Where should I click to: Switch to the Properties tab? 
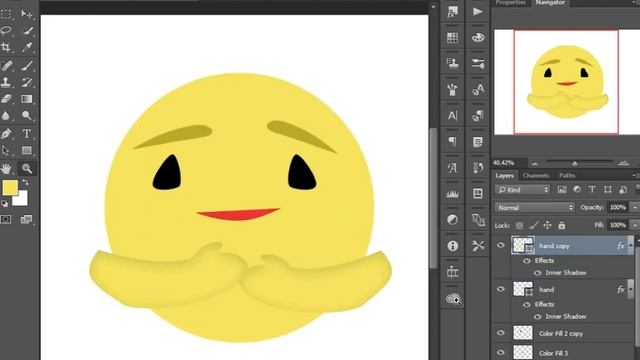[x=511, y=3]
